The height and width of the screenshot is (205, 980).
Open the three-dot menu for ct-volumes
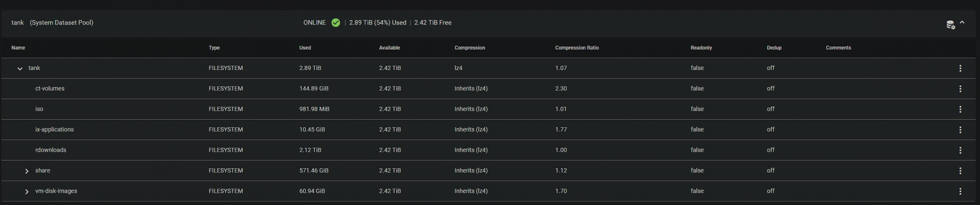point(960,88)
